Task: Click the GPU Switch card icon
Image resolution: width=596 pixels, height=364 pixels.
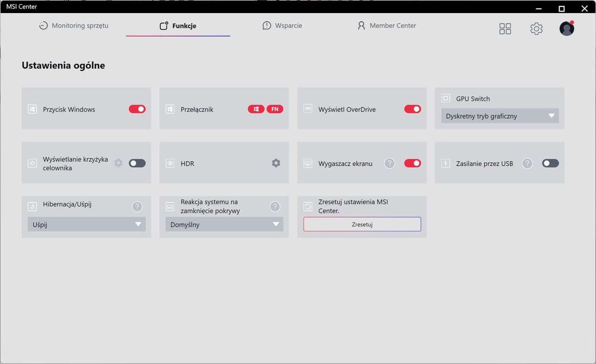Action: (446, 98)
